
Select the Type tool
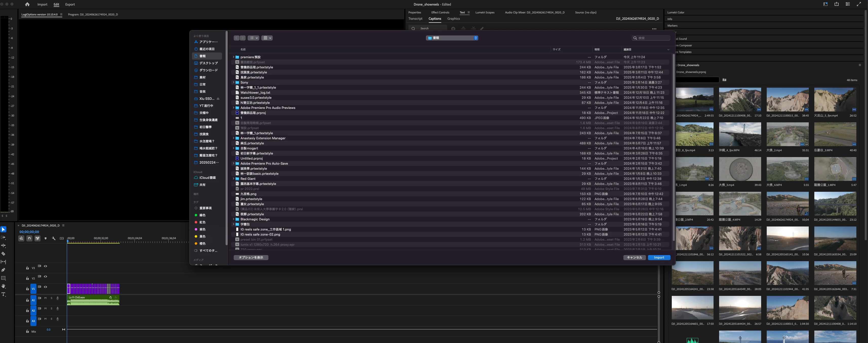pos(3,294)
